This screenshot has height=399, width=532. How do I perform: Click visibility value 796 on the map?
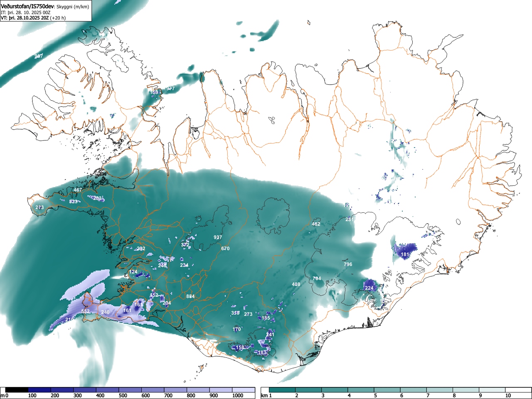pyautogui.click(x=348, y=264)
